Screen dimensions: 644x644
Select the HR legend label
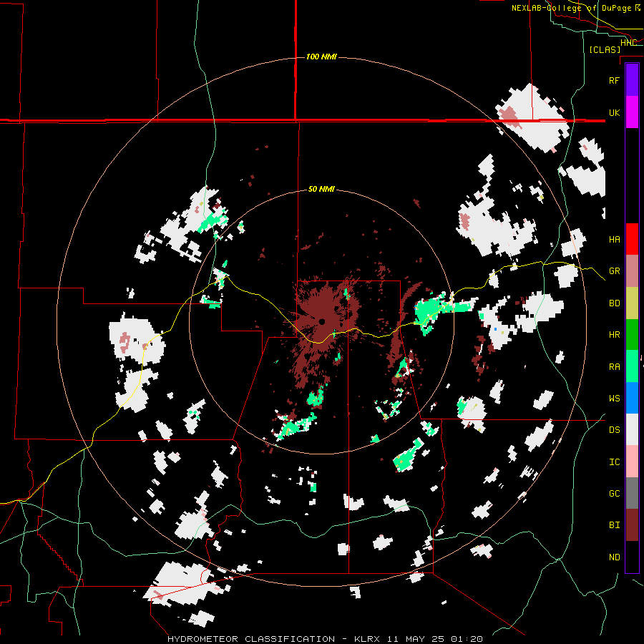[x=614, y=335]
